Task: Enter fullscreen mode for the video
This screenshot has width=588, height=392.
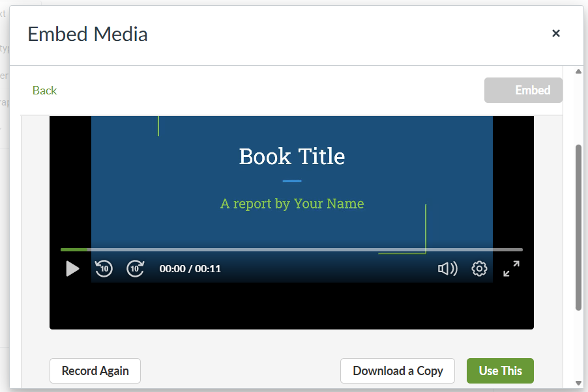Action: (511, 268)
